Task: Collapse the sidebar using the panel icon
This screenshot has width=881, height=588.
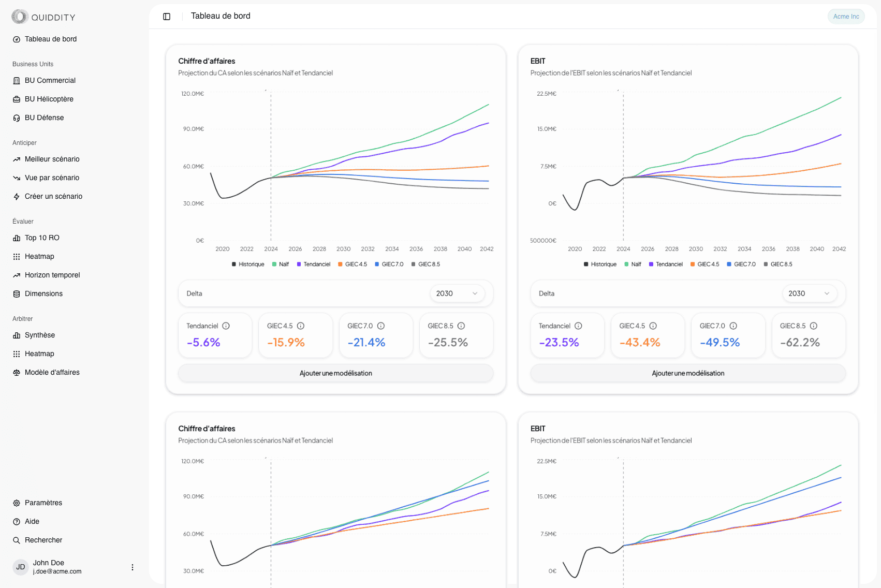Action: click(166, 16)
